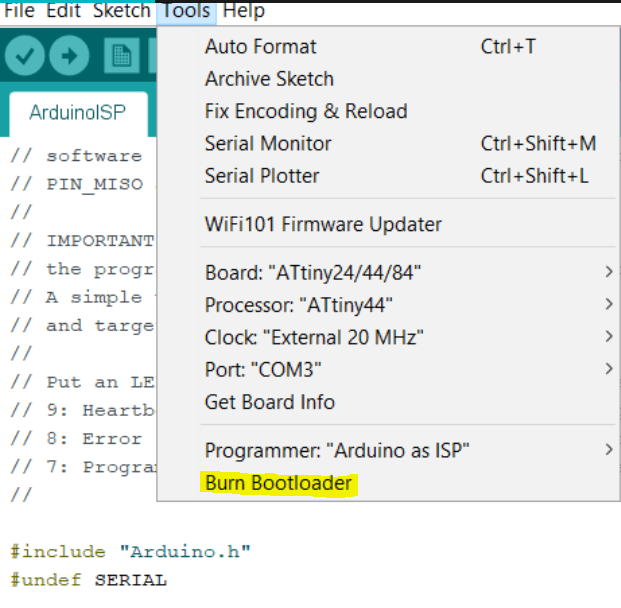Switch to the ArduinoISP tab
This screenshot has height=608, width=621.
pos(77,112)
